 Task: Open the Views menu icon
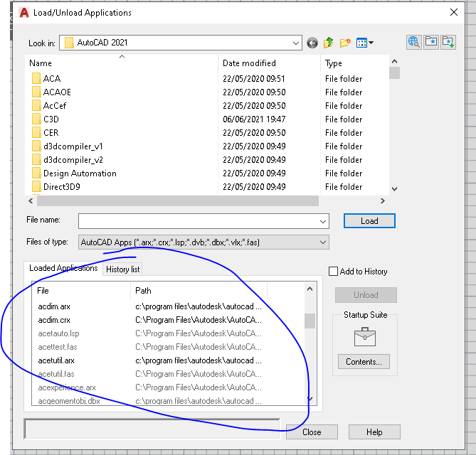(361, 43)
